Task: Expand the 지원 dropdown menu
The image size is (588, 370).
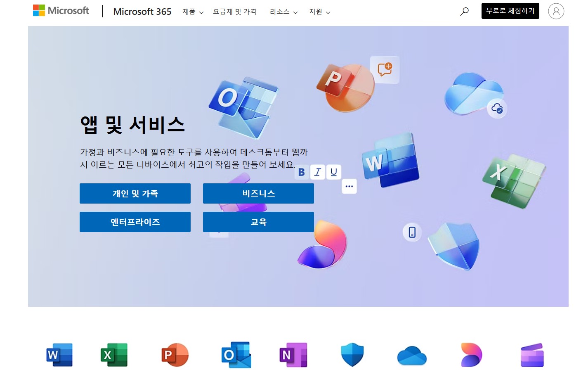Action: point(319,12)
